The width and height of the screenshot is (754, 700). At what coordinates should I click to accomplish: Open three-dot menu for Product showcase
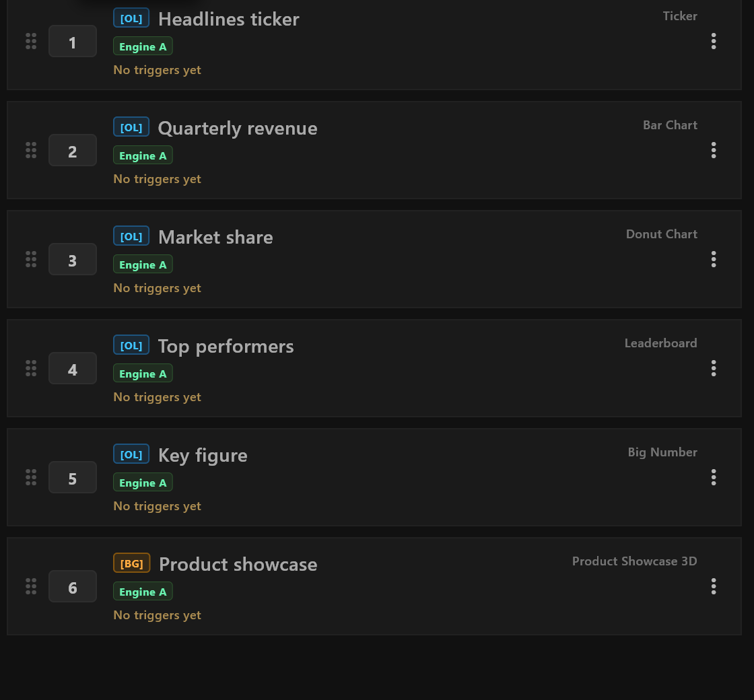coord(714,586)
